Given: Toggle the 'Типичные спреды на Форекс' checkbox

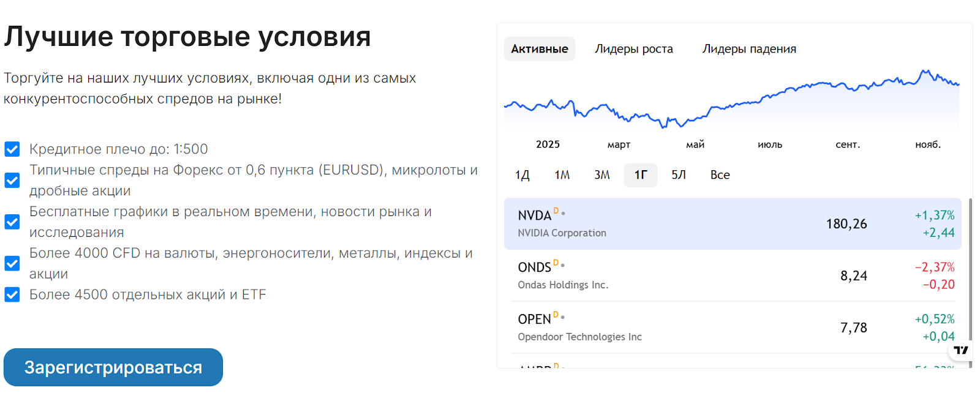Looking at the screenshot, I should (12, 180).
